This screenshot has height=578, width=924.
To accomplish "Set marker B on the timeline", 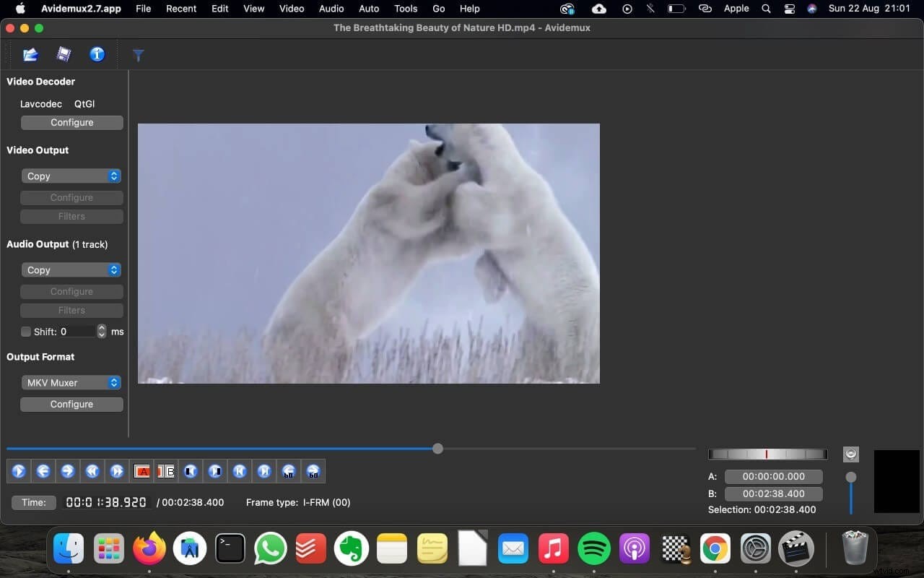I will click(165, 471).
